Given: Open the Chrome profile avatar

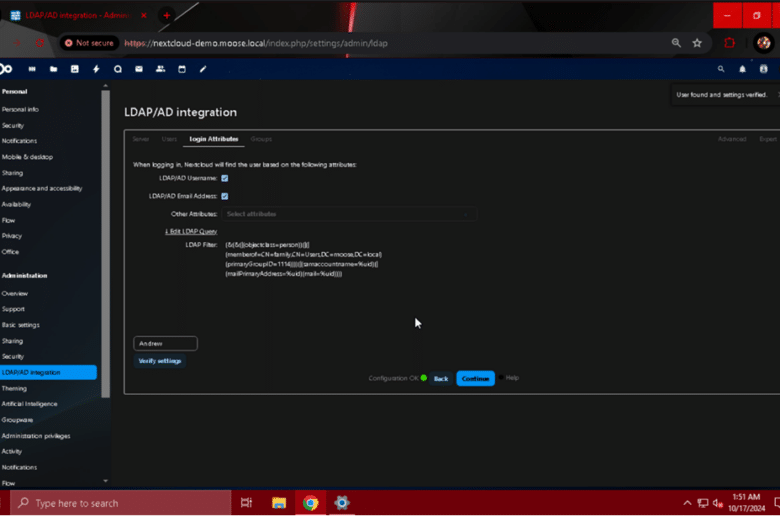Looking at the screenshot, I should [764, 43].
